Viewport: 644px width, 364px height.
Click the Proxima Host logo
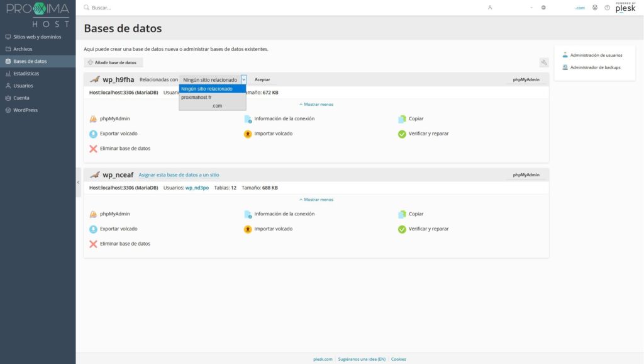click(38, 15)
